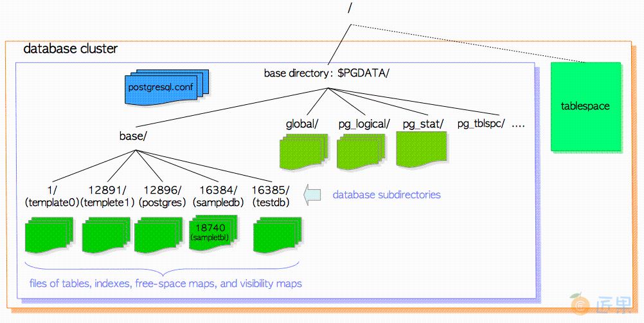Click the root slash at top
This screenshot has height=323, width=644.
click(350, 9)
